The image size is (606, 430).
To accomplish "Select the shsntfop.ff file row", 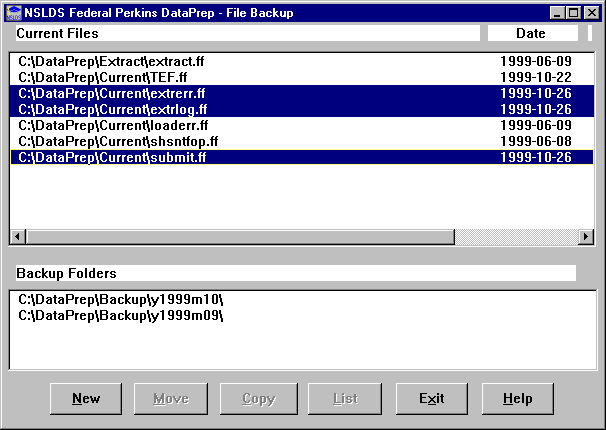I will point(302,141).
